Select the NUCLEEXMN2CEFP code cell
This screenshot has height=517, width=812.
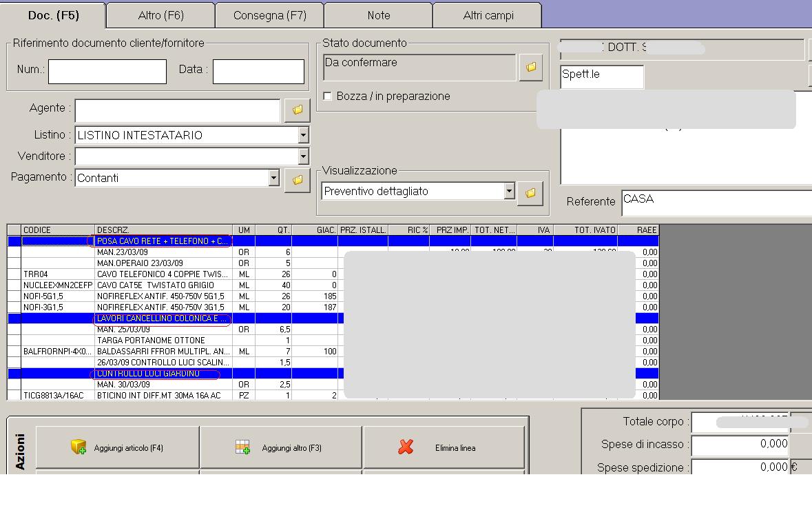coord(58,285)
